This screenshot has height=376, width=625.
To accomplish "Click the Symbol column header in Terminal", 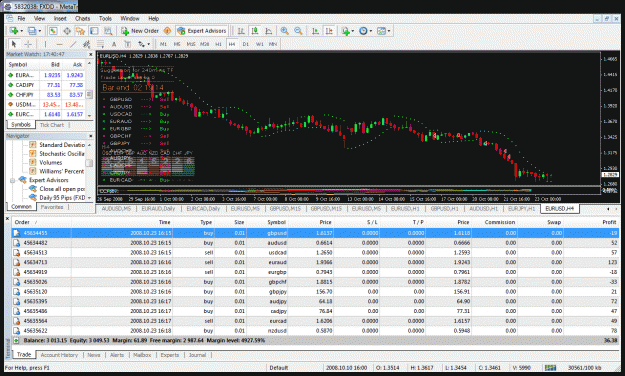I will [276, 222].
